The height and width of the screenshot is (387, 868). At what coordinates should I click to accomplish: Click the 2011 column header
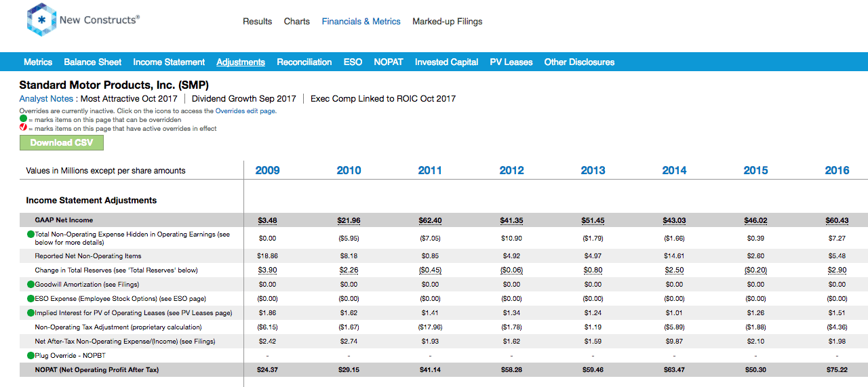[430, 171]
